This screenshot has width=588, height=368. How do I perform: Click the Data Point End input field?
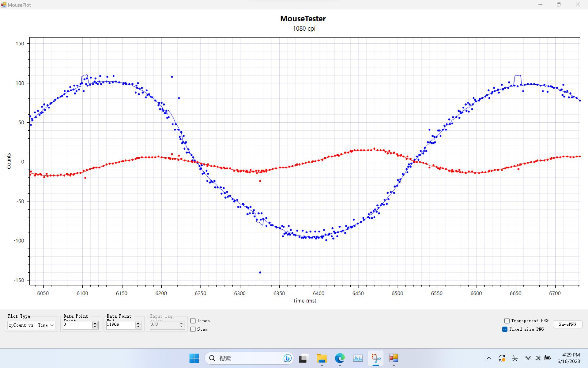point(120,324)
